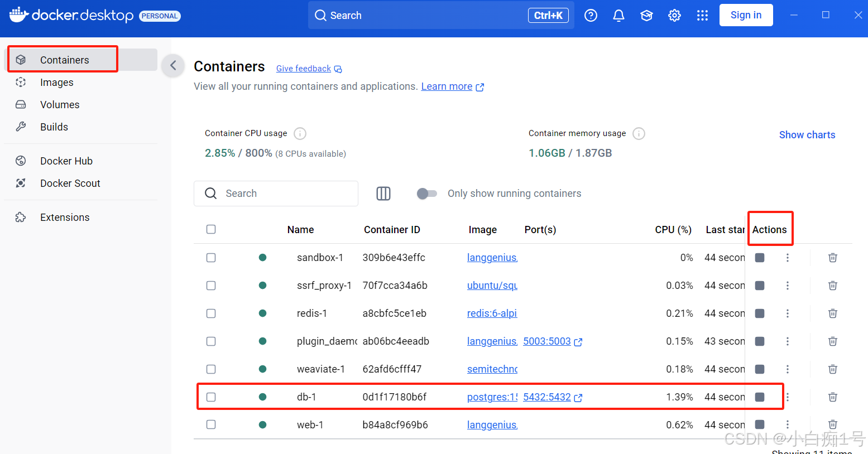Show memory usage info icon

pos(639,133)
